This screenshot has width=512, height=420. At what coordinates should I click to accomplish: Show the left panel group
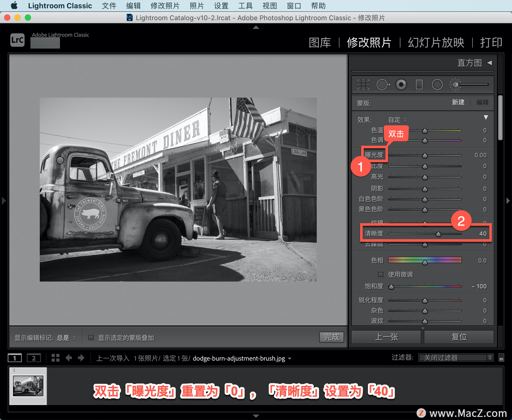tap(3, 201)
